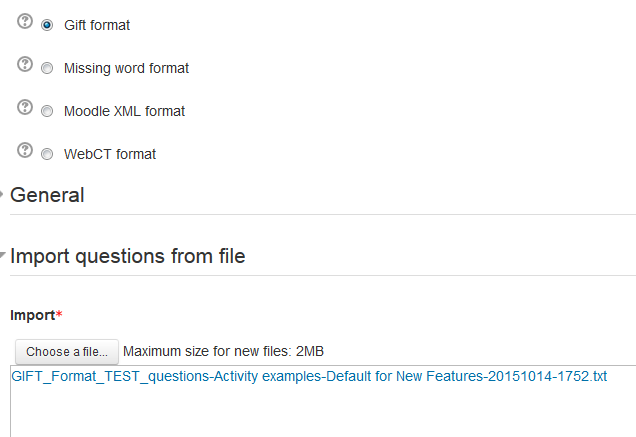Expand the General section arrow
This screenshot has height=437, width=636.
click(x=1, y=195)
